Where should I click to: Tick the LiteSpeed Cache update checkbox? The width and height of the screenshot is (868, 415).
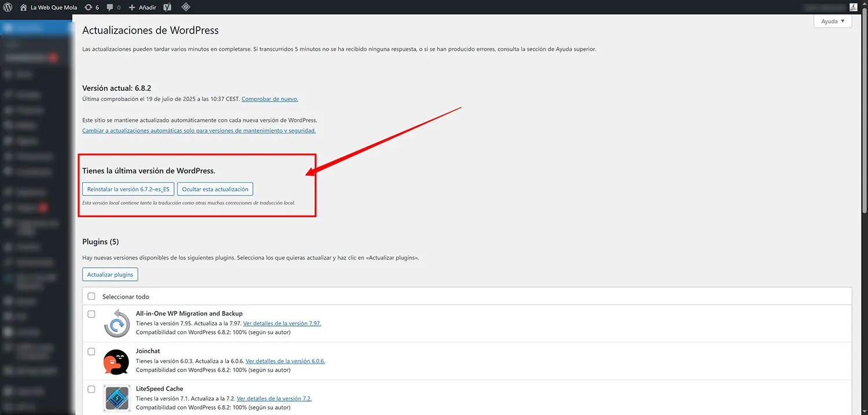click(x=91, y=389)
